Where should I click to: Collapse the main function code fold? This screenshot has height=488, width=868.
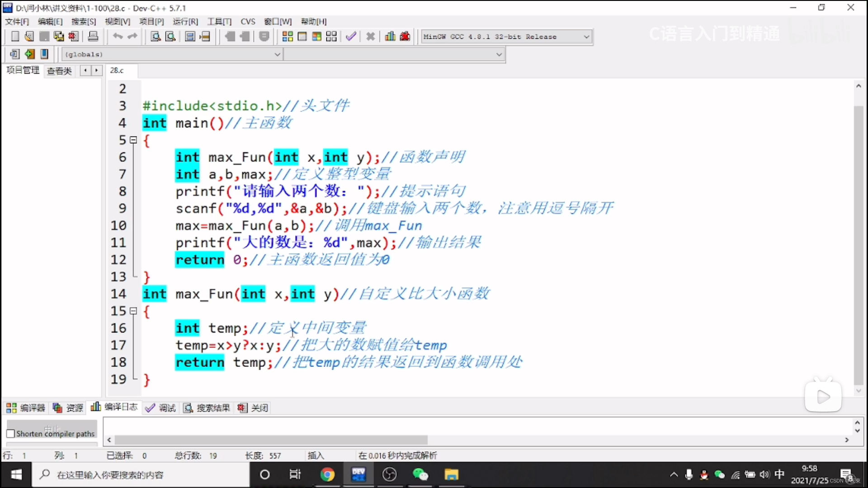(x=133, y=141)
